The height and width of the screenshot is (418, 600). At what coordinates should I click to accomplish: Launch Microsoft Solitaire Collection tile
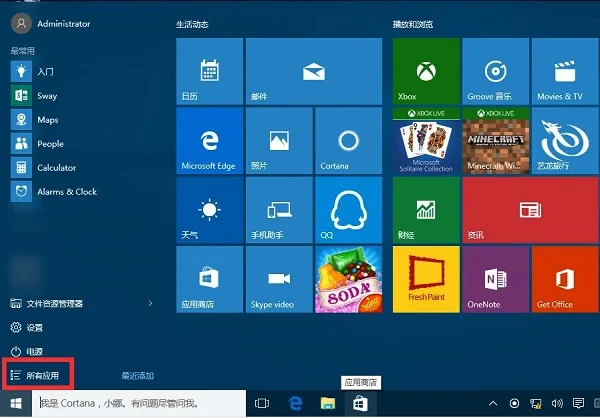(x=426, y=140)
